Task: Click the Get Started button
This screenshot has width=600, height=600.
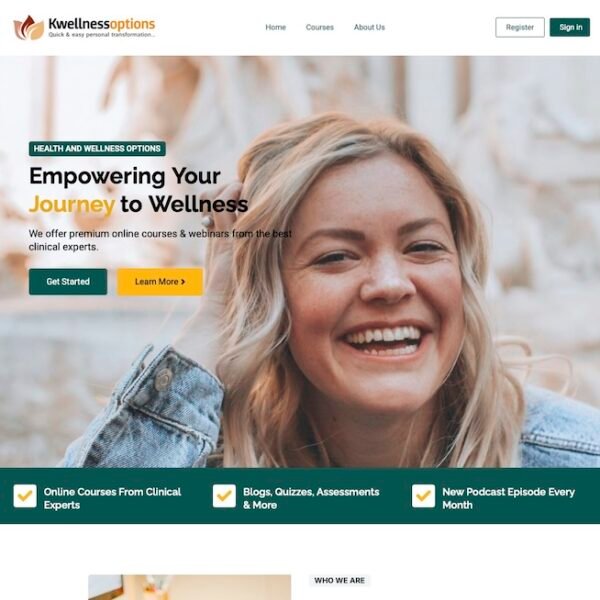Action: [68, 282]
